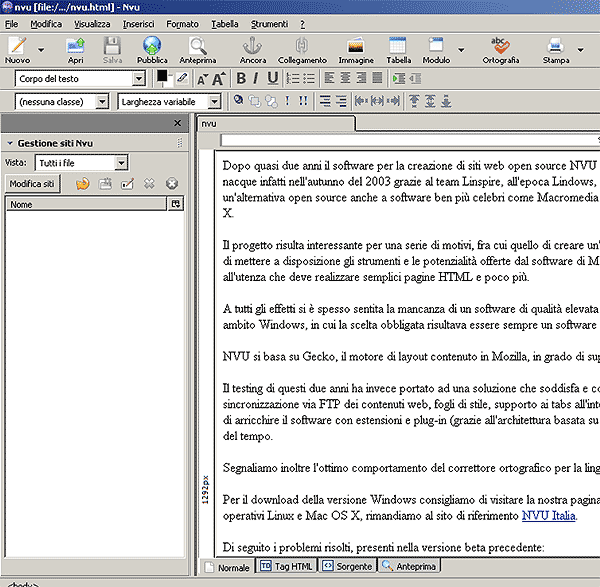
Task: Align text to the right
Action: click(361, 78)
